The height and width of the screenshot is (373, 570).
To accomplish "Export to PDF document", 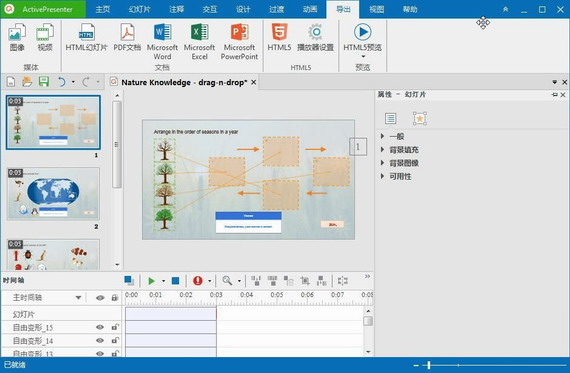I will (x=127, y=37).
